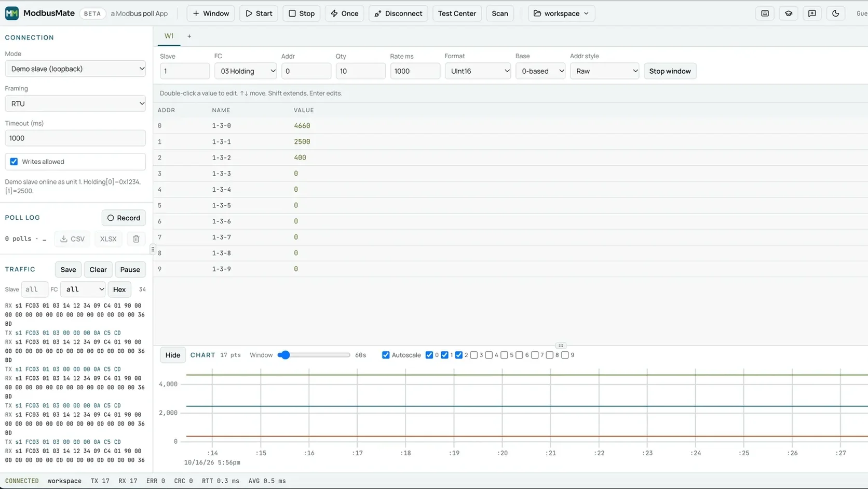Screen dimensions: 868x489
Task: Open the graduation cap tutorial icon
Action: click(x=789, y=14)
